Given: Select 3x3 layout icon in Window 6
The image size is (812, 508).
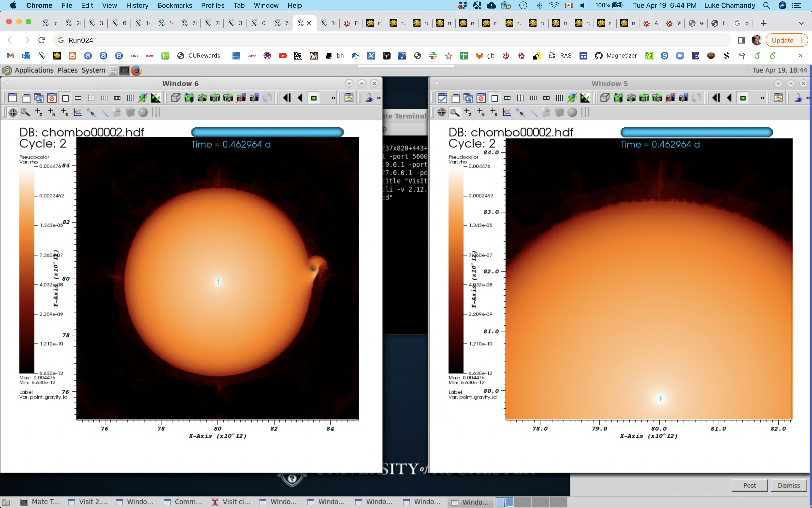Looking at the screenshot, I should (x=130, y=98).
